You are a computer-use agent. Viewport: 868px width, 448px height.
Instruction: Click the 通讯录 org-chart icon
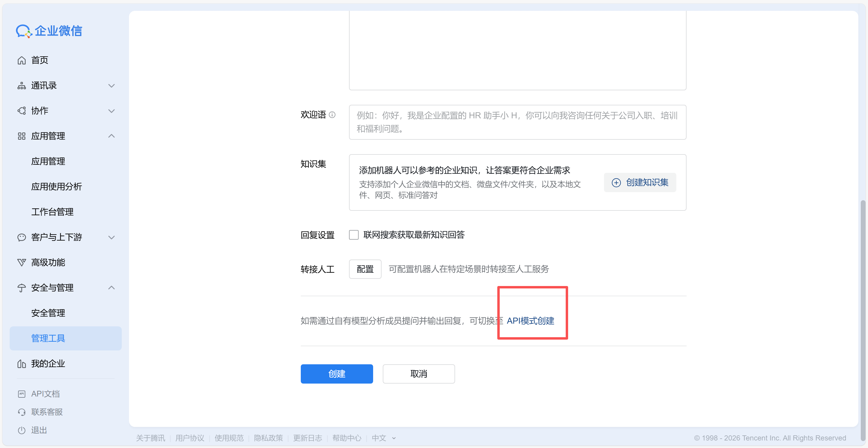coord(22,86)
